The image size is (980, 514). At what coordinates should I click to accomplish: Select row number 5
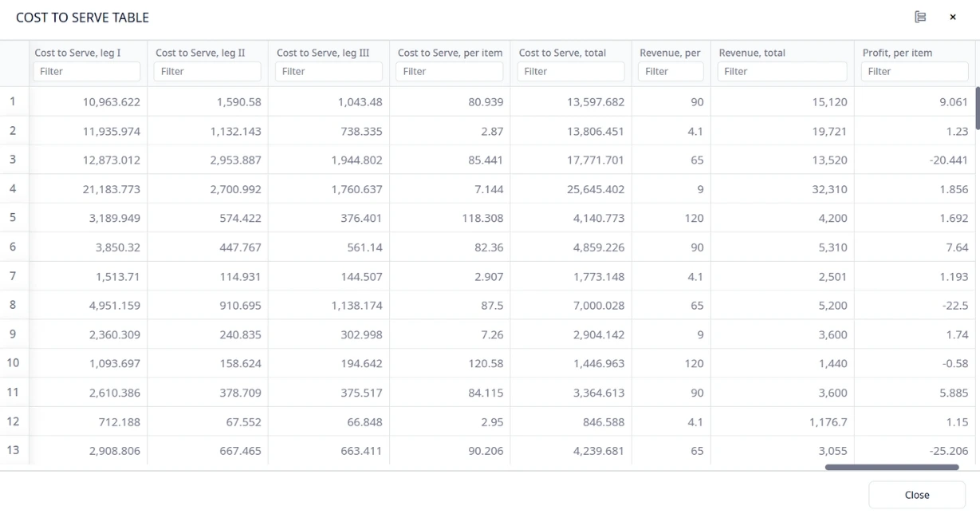tap(13, 217)
